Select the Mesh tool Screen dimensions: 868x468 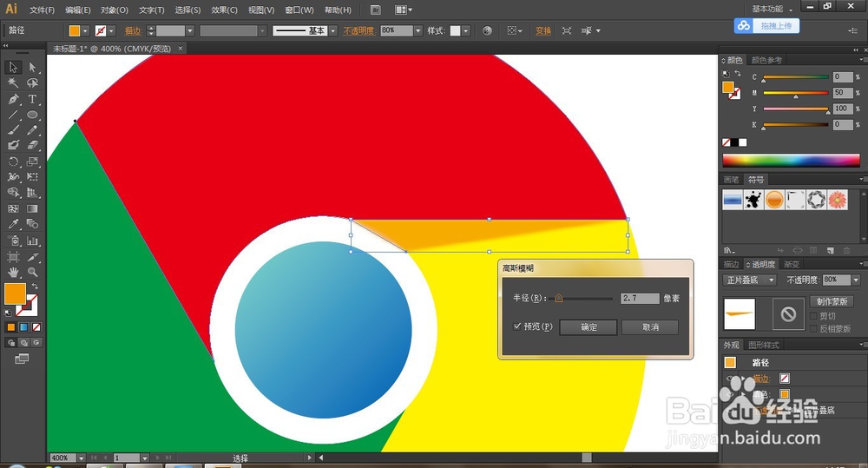pyautogui.click(x=13, y=208)
